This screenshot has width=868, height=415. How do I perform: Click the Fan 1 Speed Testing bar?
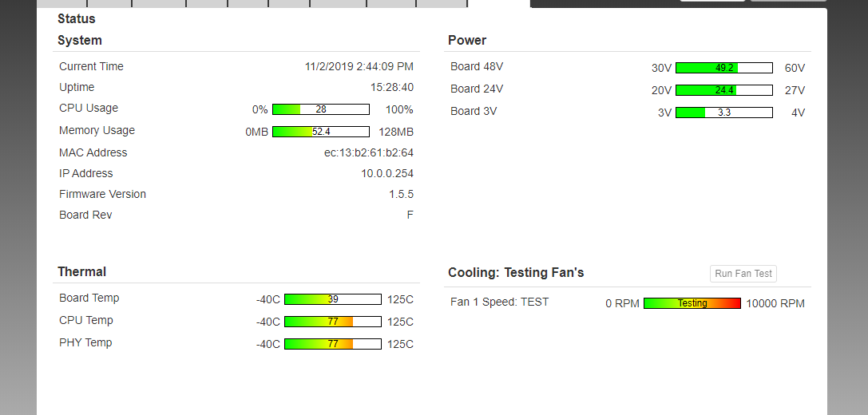[692, 303]
